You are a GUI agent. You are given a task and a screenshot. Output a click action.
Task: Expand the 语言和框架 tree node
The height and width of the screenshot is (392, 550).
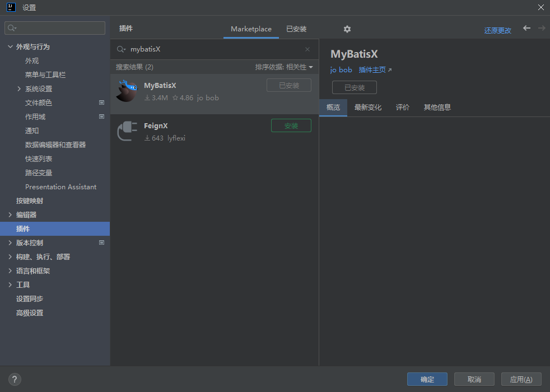pyautogui.click(x=10, y=270)
